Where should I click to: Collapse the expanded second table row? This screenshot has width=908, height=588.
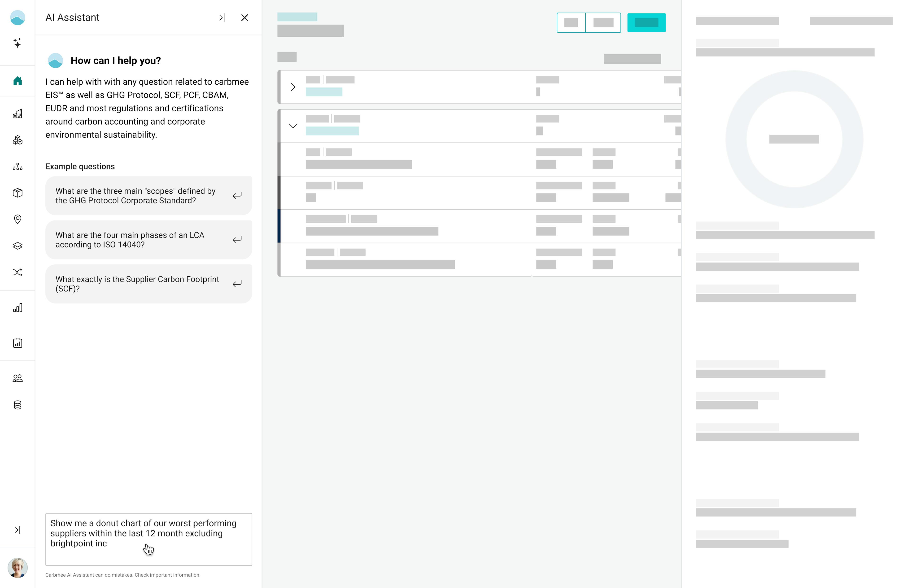(x=293, y=126)
